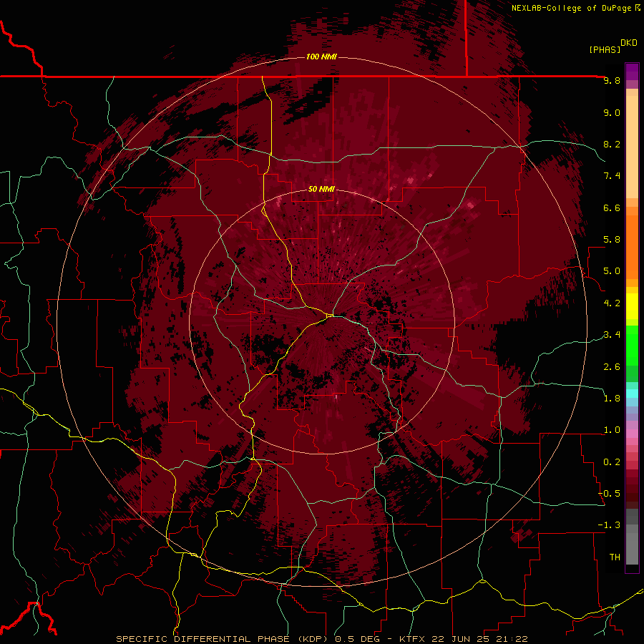Click the gray segment of the color bar

tap(632, 537)
